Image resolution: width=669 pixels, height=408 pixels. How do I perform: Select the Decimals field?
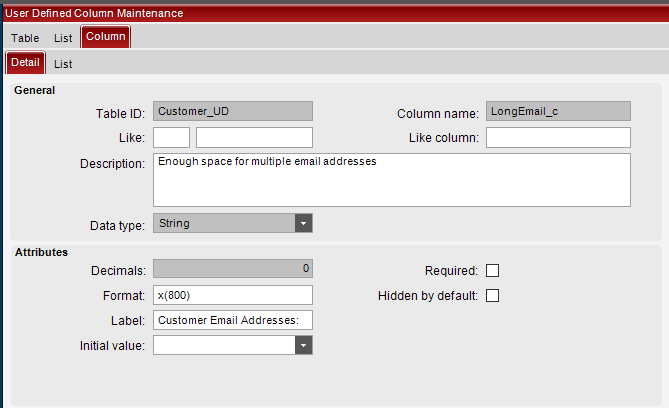[233, 269]
